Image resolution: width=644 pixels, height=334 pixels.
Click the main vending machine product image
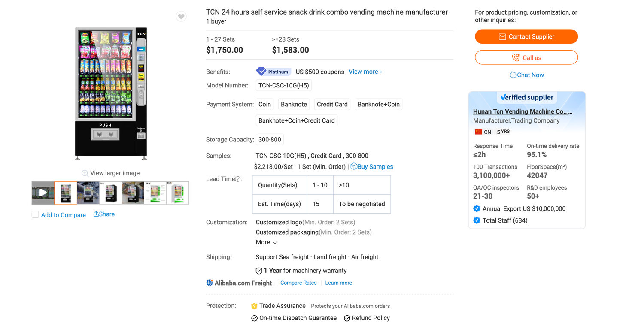(x=111, y=94)
